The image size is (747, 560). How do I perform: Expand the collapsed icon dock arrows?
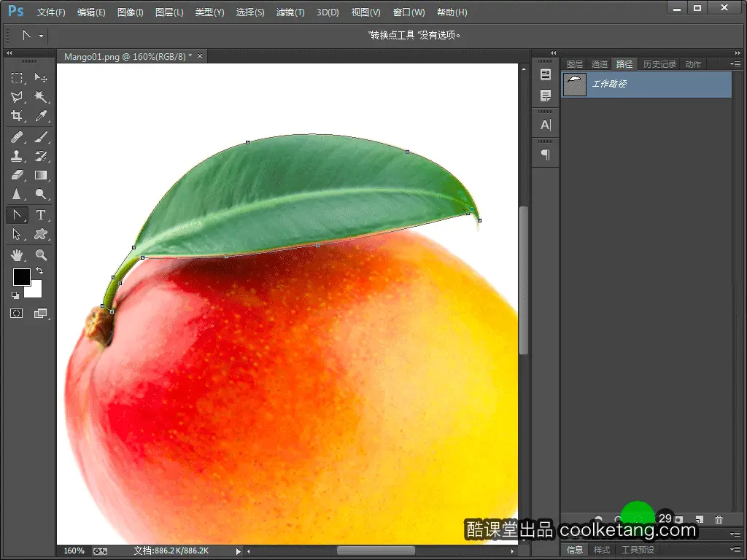(x=553, y=52)
